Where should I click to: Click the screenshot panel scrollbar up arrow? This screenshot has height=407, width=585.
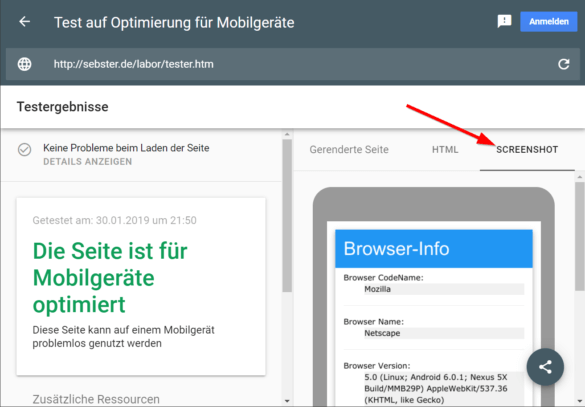(579, 176)
